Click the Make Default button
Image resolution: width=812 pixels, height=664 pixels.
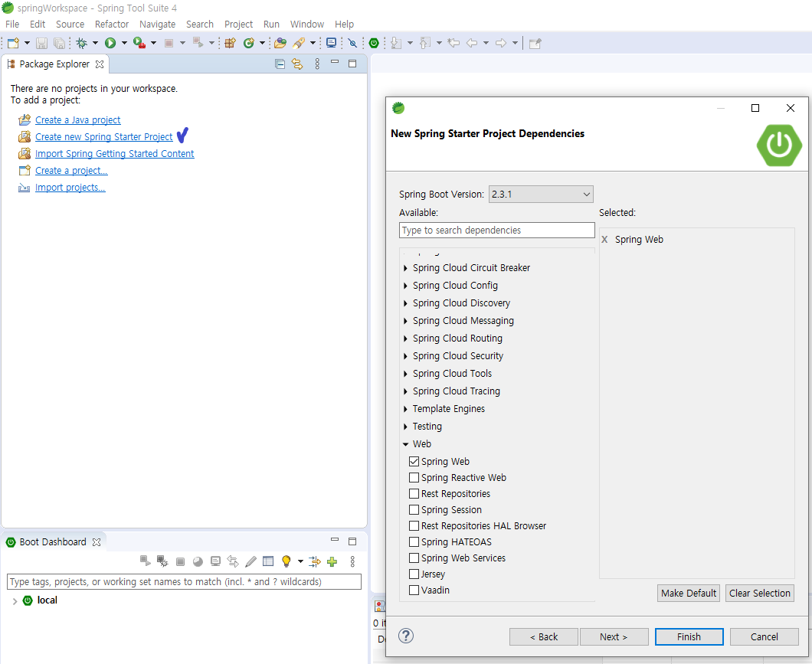[x=688, y=593]
